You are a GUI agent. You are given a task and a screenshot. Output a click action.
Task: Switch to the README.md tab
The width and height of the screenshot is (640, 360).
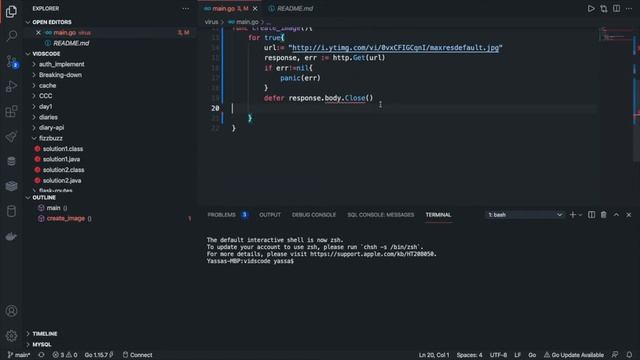(291, 9)
